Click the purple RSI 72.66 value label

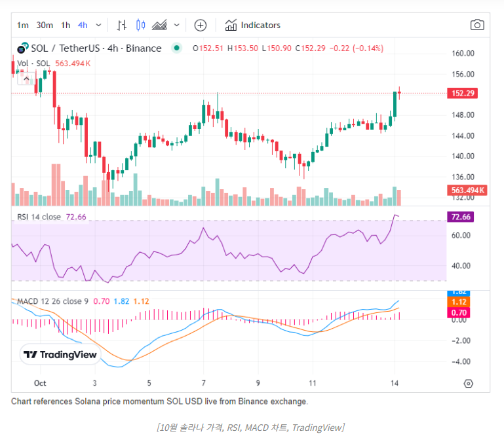pos(462,217)
